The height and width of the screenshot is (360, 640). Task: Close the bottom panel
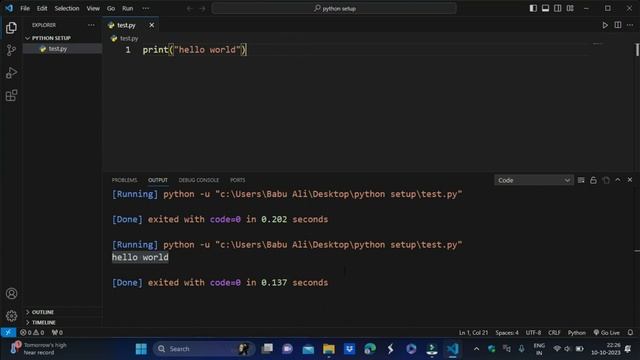[x=630, y=180]
